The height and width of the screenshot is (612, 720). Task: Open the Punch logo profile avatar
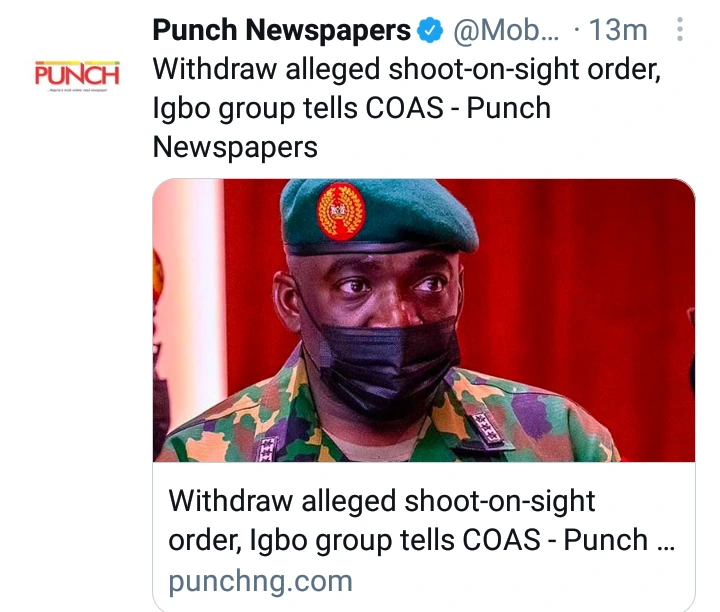77,76
